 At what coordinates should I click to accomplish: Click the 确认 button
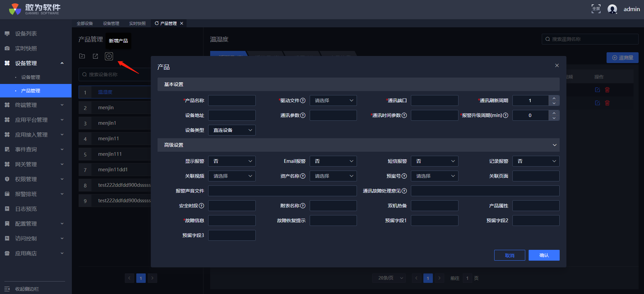pos(544,255)
